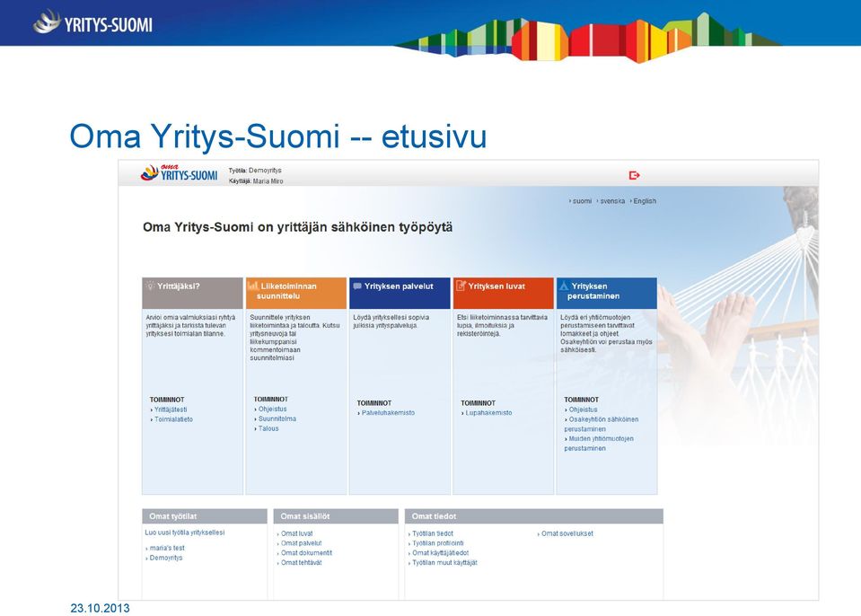Open Osakeyhtiön sähköinen perustaminen link

[602, 425]
